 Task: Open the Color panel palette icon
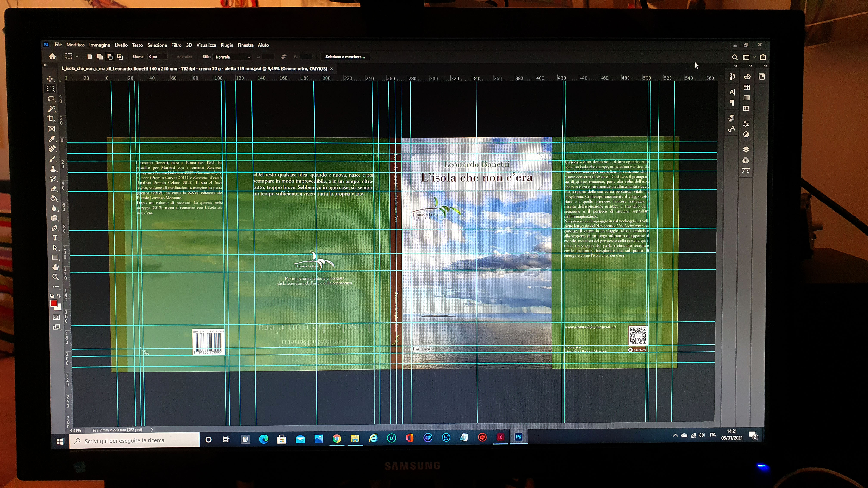[747, 77]
